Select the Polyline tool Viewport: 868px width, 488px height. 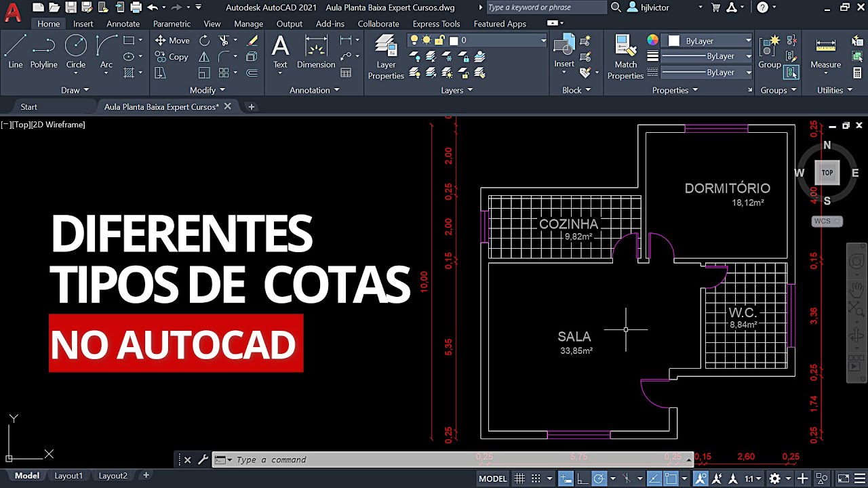[x=43, y=52]
